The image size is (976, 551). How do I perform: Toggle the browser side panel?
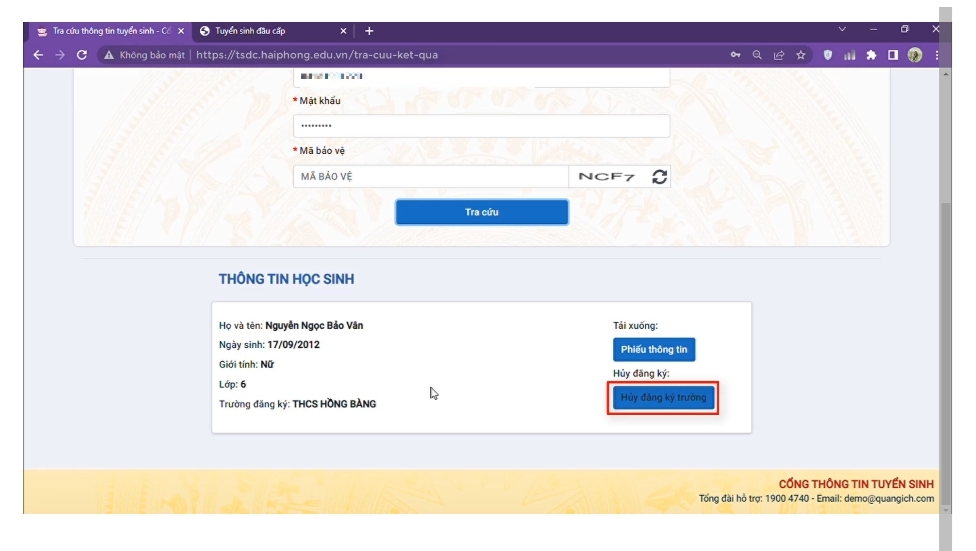(x=893, y=55)
